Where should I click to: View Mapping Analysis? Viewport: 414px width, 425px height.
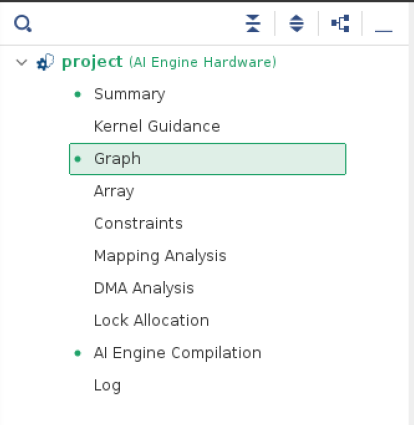(x=160, y=256)
